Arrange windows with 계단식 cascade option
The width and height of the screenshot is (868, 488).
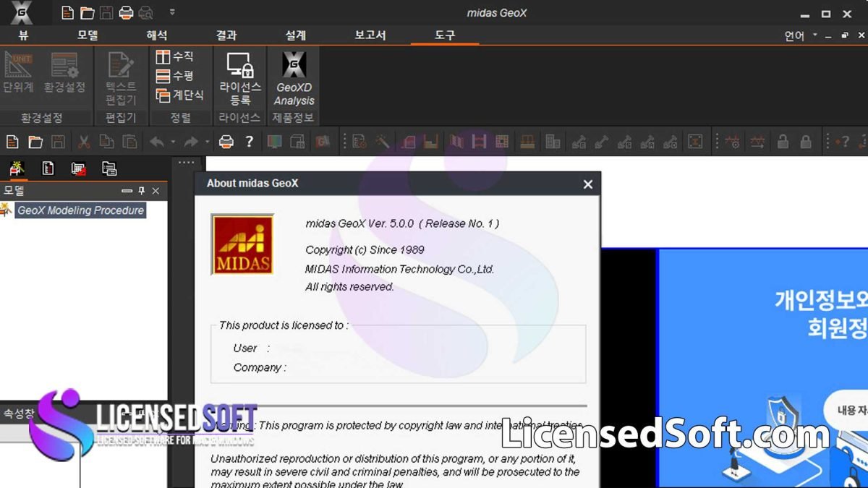[179, 95]
